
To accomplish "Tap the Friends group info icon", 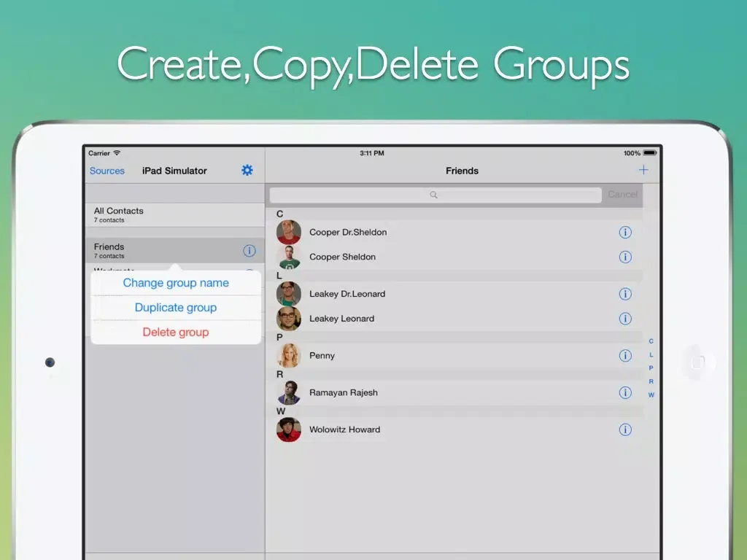I will [249, 251].
